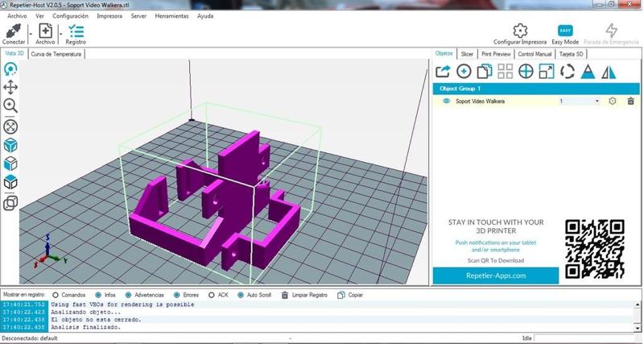
Task: Disable Auto Scroll in log
Action: [x=242, y=295]
